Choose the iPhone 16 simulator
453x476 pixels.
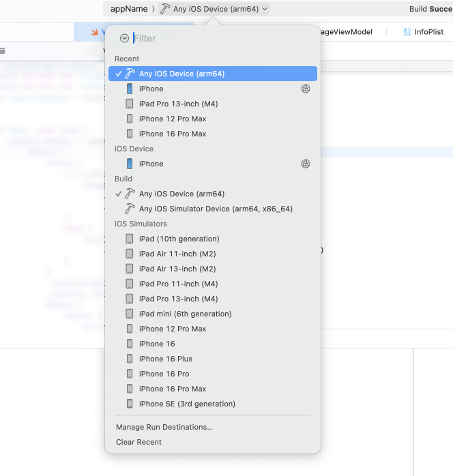pyautogui.click(x=213, y=344)
